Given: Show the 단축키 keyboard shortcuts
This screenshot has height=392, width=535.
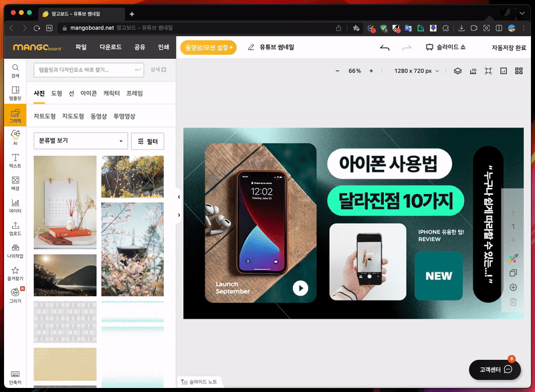Looking at the screenshot, I should (x=15, y=378).
